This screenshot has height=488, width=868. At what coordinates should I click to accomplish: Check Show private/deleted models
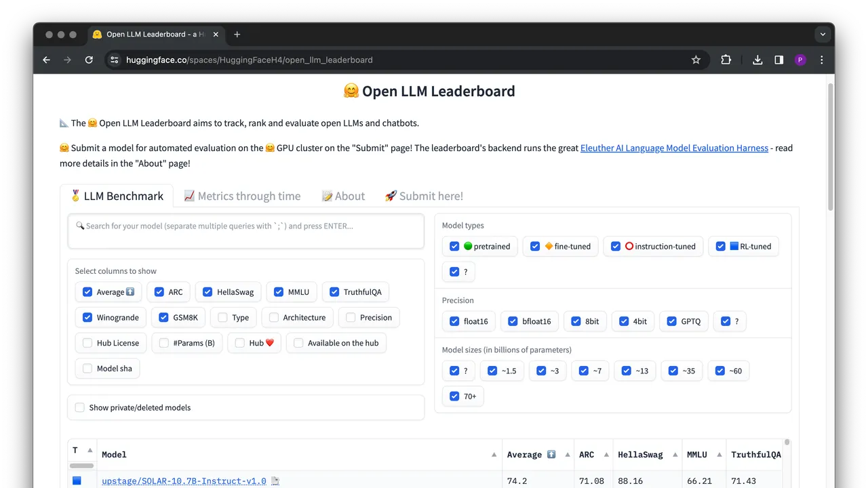(79, 407)
